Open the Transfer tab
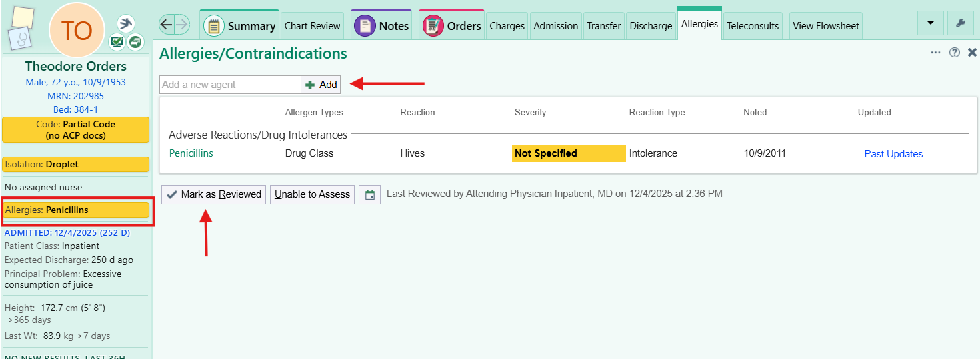Image resolution: width=980 pixels, height=359 pixels. coord(604,26)
